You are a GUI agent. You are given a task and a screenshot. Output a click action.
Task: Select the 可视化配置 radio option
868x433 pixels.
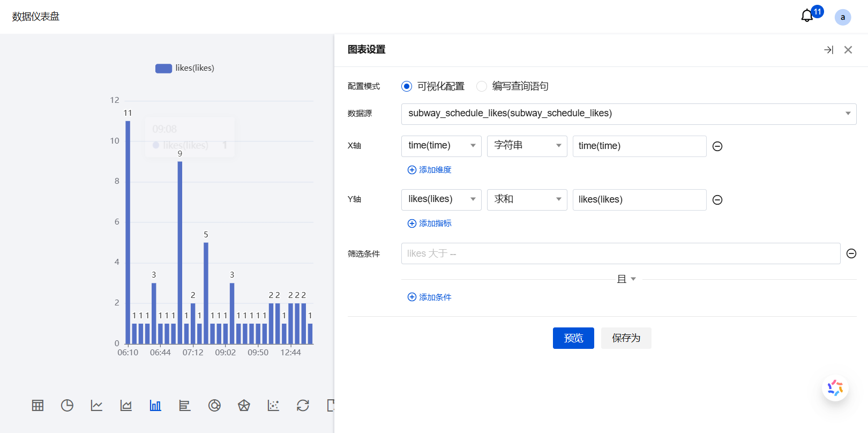click(x=407, y=86)
